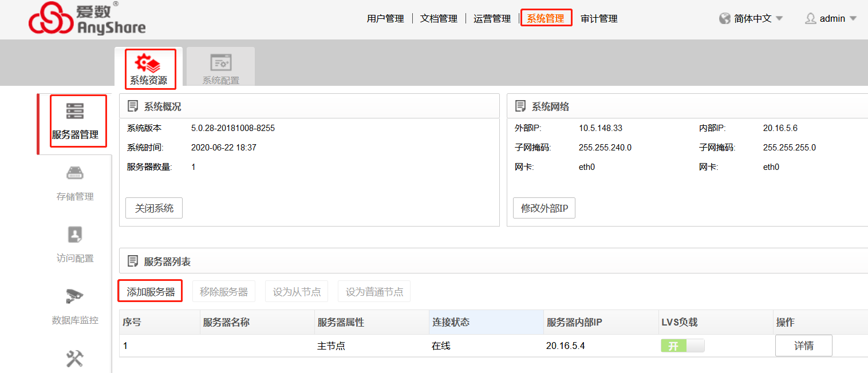This screenshot has width=868, height=373.
Task: Toggle the LVS负载 switch off
Action: click(682, 346)
